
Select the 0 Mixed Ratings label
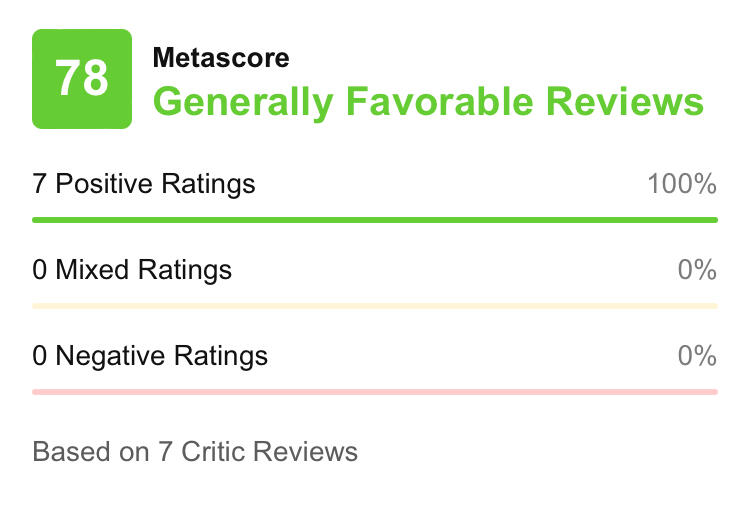(x=132, y=269)
